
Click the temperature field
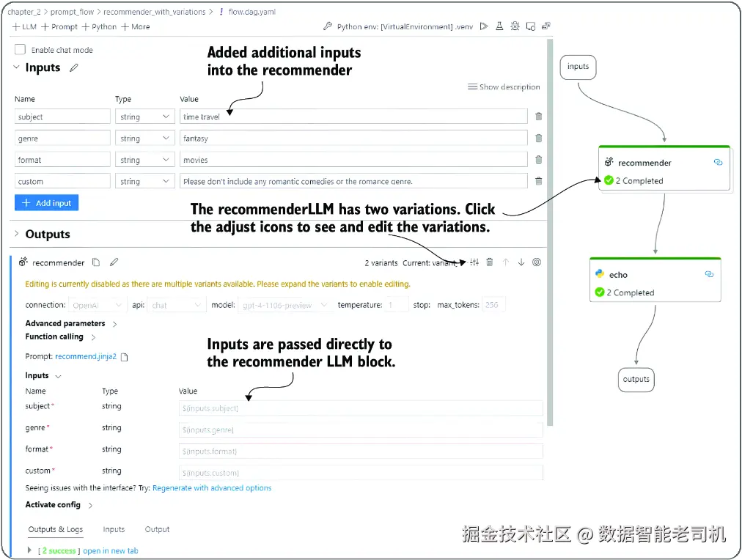tap(397, 305)
